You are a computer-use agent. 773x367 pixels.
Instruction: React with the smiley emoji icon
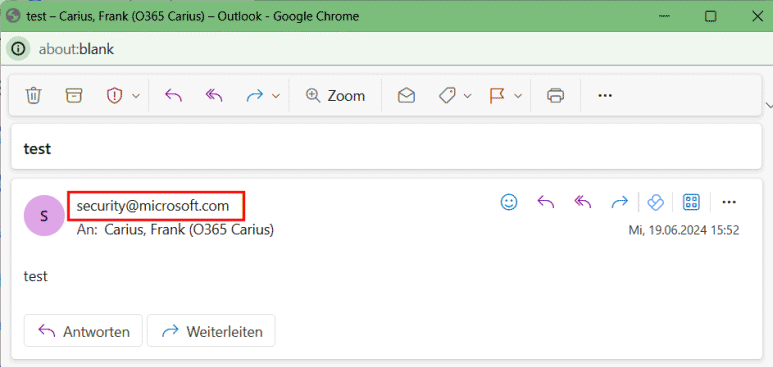pyautogui.click(x=509, y=202)
